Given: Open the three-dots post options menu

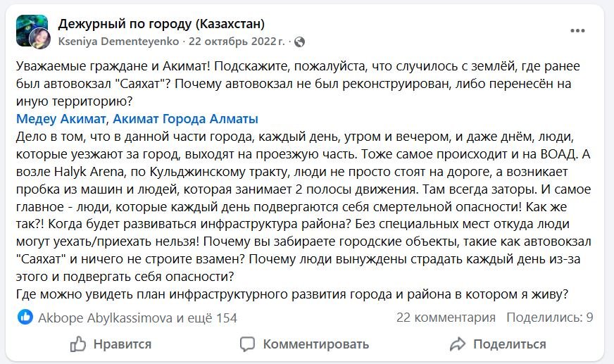Looking at the screenshot, I should [x=577, y=31].
